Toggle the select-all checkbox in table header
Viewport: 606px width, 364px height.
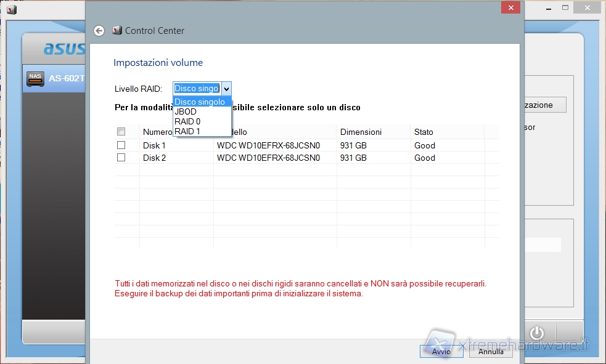(121, 132)
